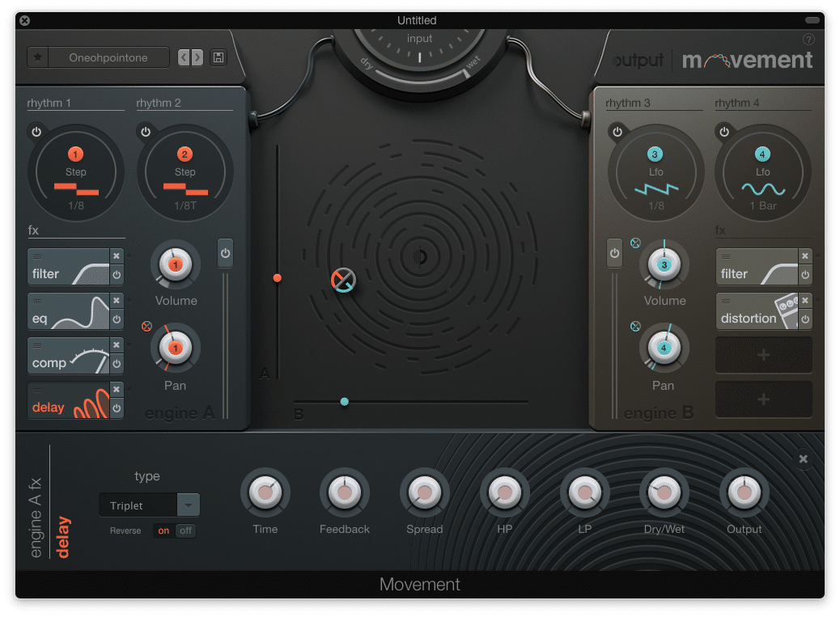
Task: Select the rhythm 3 Lfo sawtooth icon
Action: click(x=656, y=189)
